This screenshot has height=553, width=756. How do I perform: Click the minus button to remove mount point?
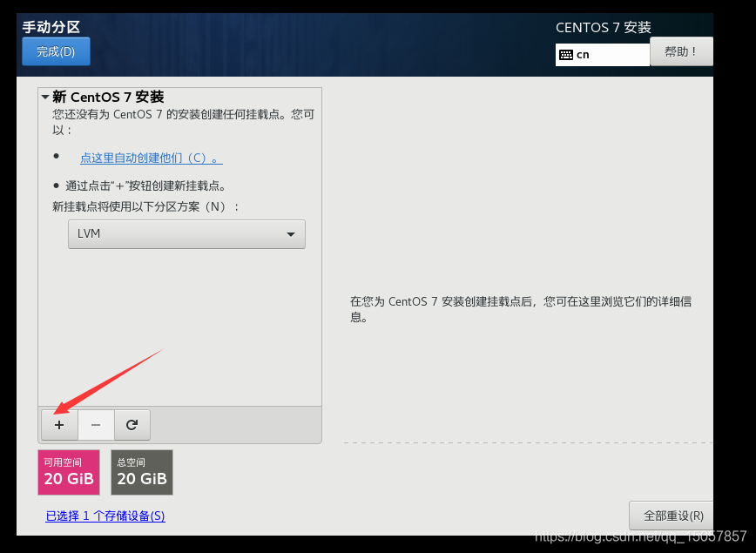click(x=96, y=425)
